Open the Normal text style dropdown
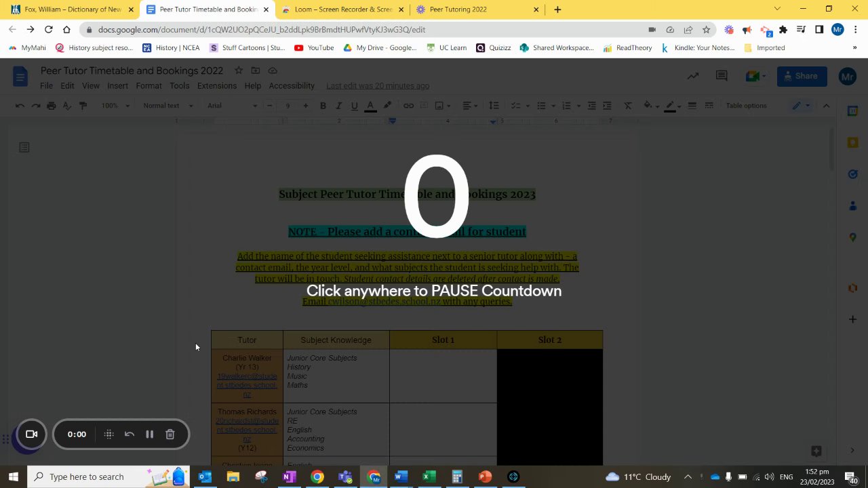The width and height of the screenshot is (868, 488). point(167,106)
